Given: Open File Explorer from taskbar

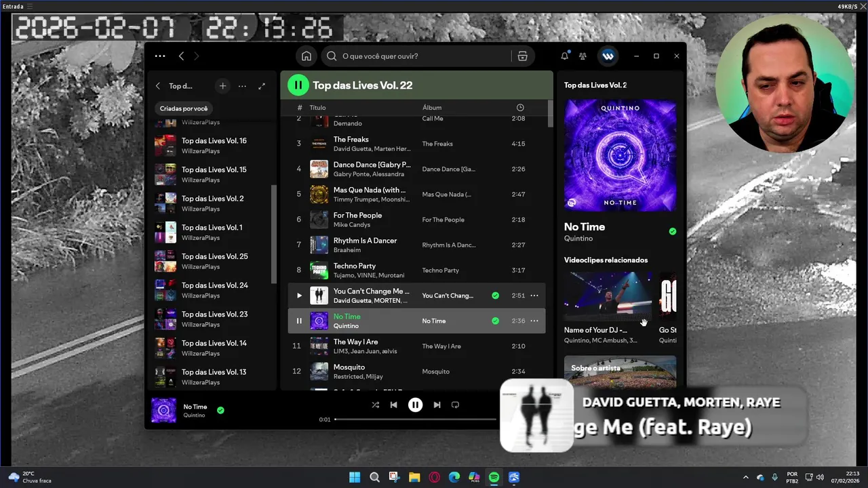Looking at the screenshot, I should click(414, 477).
